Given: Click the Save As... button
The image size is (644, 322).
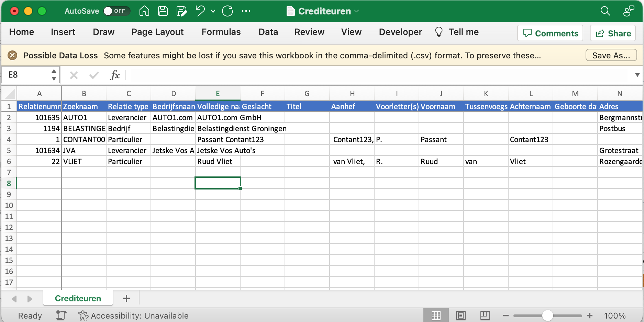Looking at the screenshot, I should tap(611, 55).
